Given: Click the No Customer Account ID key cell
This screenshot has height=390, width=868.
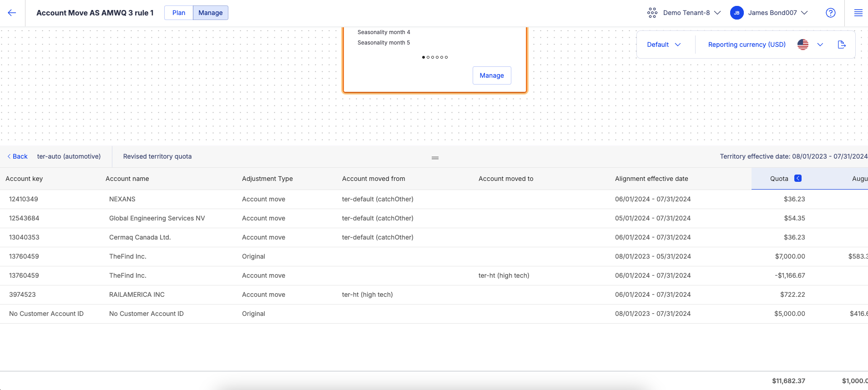Looking at the screenshot, I should click(x=46, y=314).
